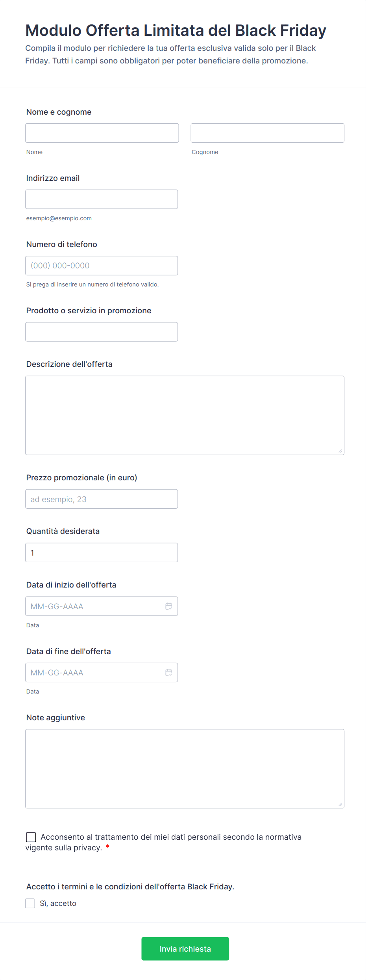The width and height of the screenshot is (366, 980).
Task: Click inside the Note aggiuntive textarea
Action: coord(185,768)
